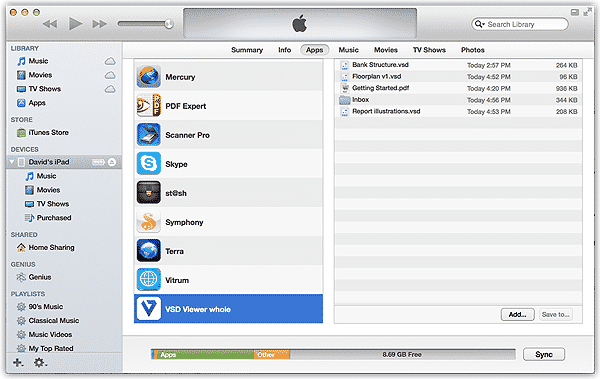This screenshot has width=600, height=379.
Task: Select the Symphony app icon
Action: tap(148, 222)
